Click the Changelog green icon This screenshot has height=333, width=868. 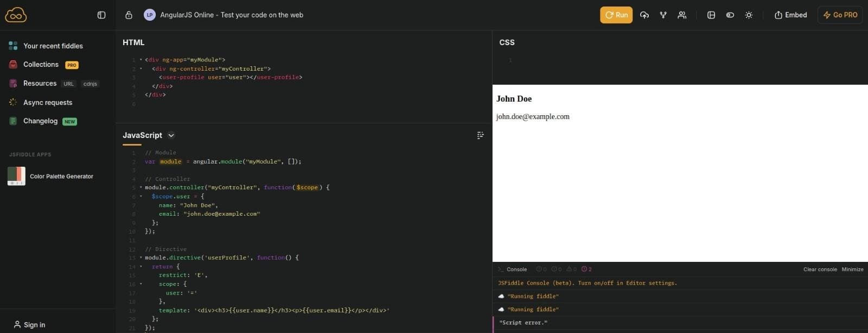click(x=13, y=121)
